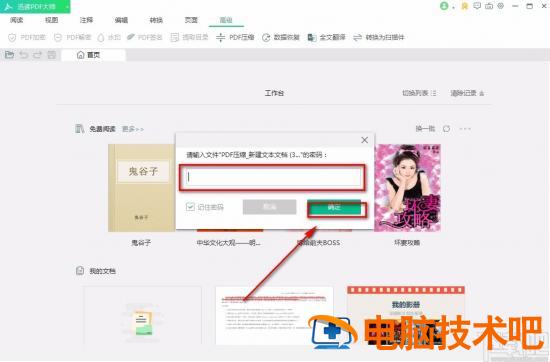Toggle the 记住密码 remember password checkbox
The height and width of the screenshot is (362, 550).
pos(190,207)
